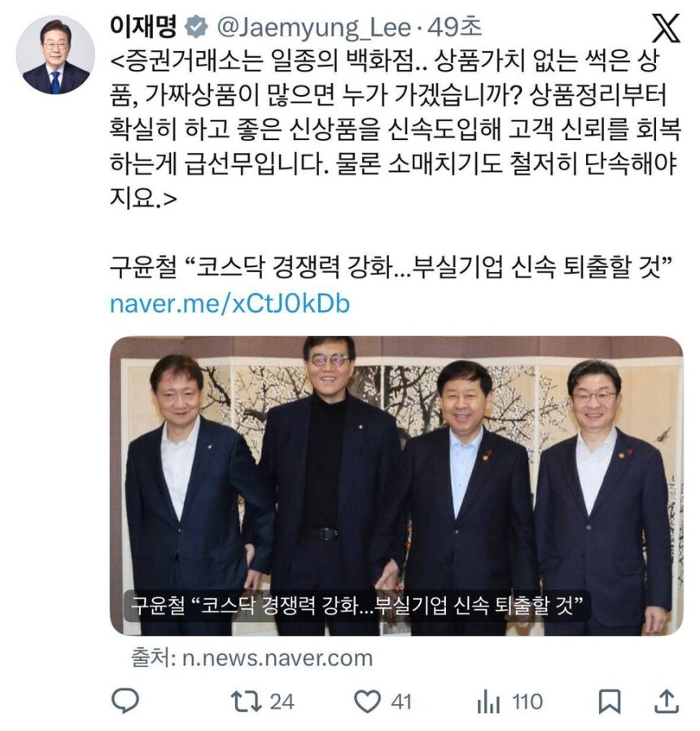Click the source n.news.naver.com label

point(252,659)
